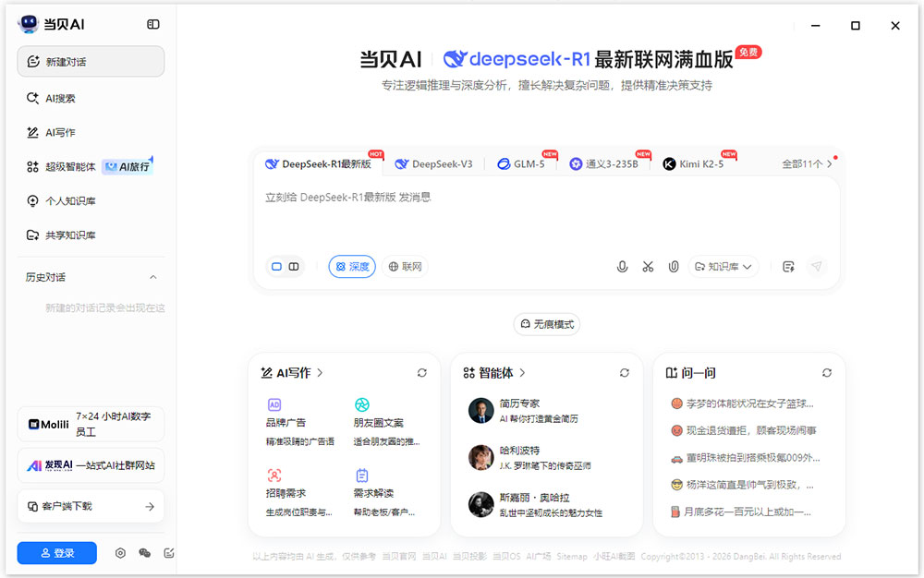This screenshot has width=924, height=578.
Task: Click the 登录 login button
Action: [56, 552]
